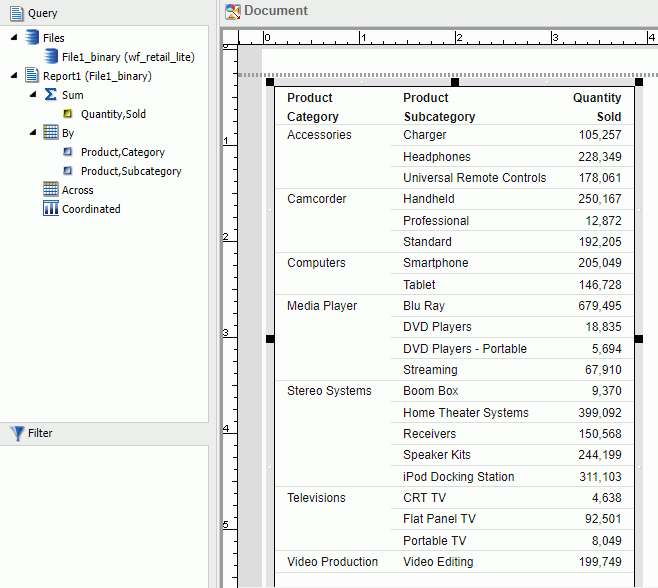Click the Report1 document icon in tree
The image size is (658, 588).
[x=31, y=76]
